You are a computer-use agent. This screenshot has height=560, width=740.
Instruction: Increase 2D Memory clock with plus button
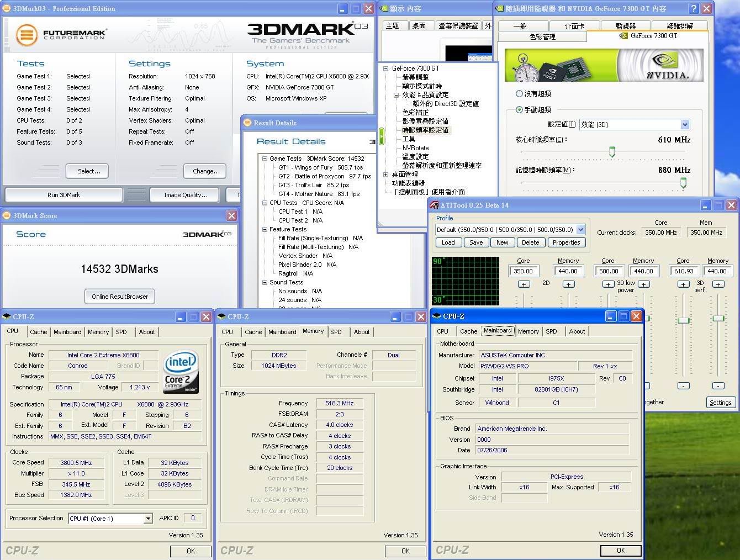[568, 284]
